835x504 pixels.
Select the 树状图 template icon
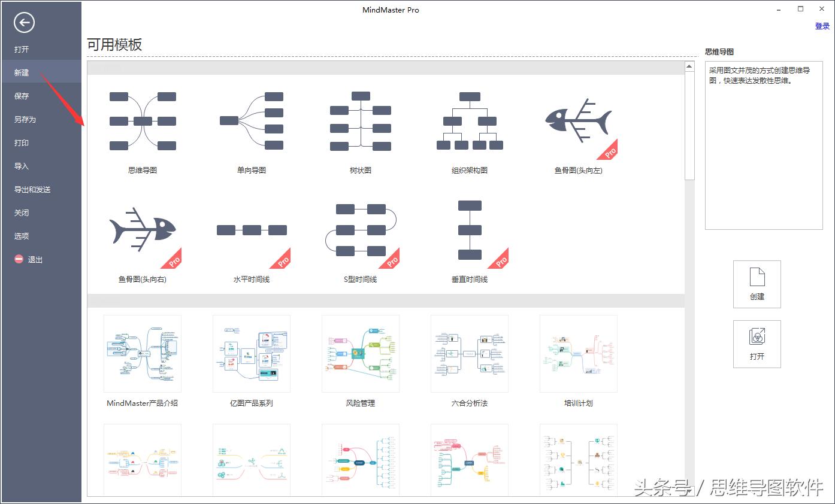coord(360,122)
